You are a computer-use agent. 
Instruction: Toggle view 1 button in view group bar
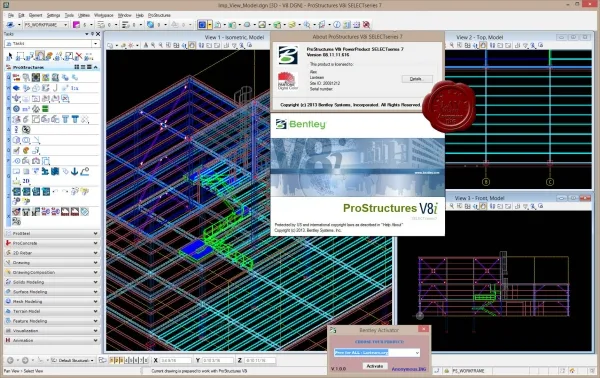pos(112,360)
